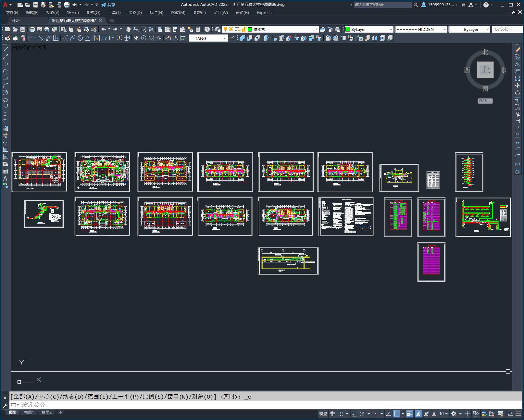Select the Rotate tool in modify toolbar
This screenshot has width=524, height=420.
(x=518, y=93)
